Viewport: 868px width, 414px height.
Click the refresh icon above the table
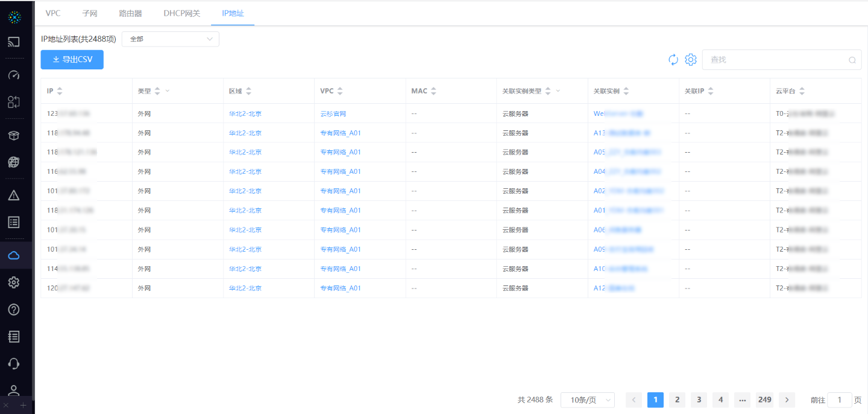pyautogui.click(x=673, y=60)
